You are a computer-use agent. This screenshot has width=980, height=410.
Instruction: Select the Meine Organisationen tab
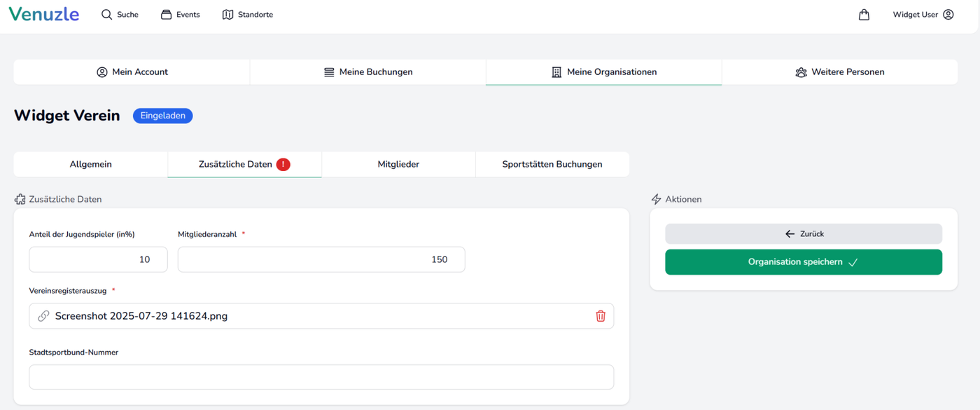[x=604, y=72]
